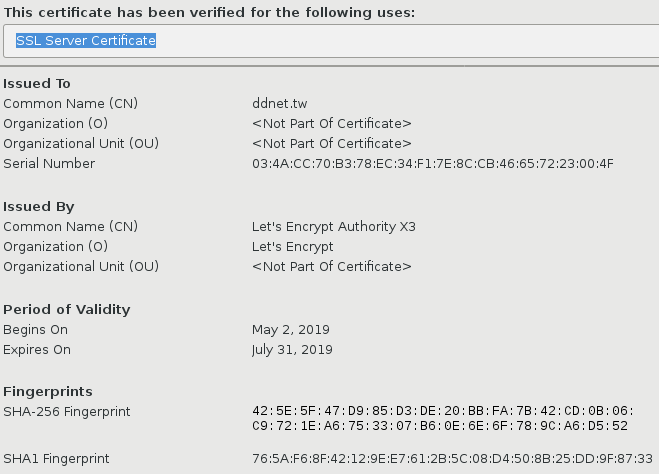
Task: Click the verified-uses description text
Action: click(x=209, y=12)
